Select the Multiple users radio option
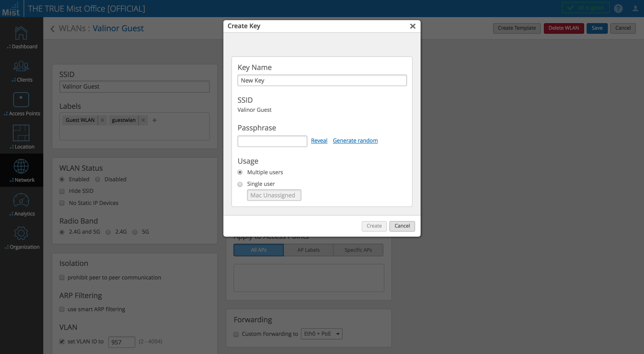 pyautogui.click(x=240, y=172)
